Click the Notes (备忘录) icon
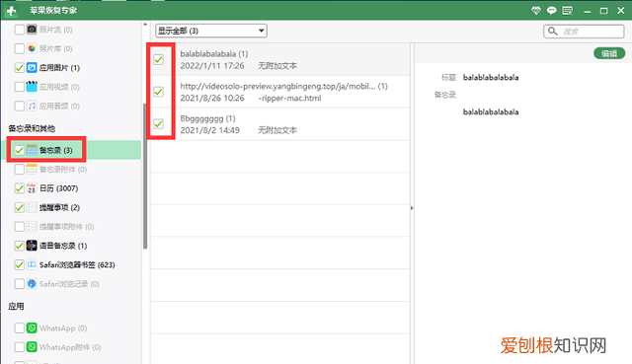The width and height of the screenshot is (632, 364). [x=32, y=150]
